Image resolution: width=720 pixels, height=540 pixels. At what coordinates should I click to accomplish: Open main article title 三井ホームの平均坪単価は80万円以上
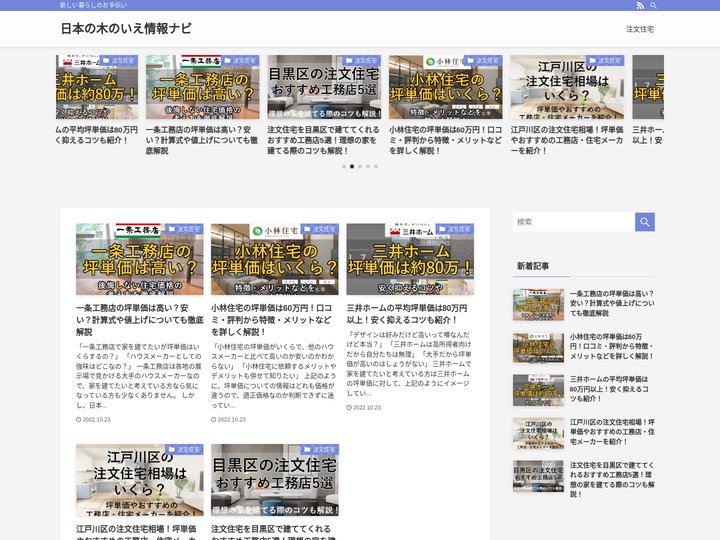407,314
